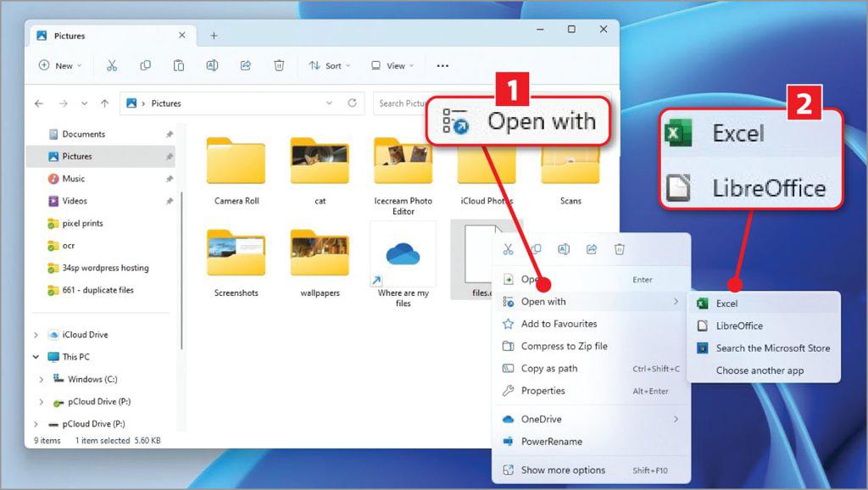Cut the selection using the toolbar scissors
The height and width of the screenshot is (490, 868).
click(112, 66)
